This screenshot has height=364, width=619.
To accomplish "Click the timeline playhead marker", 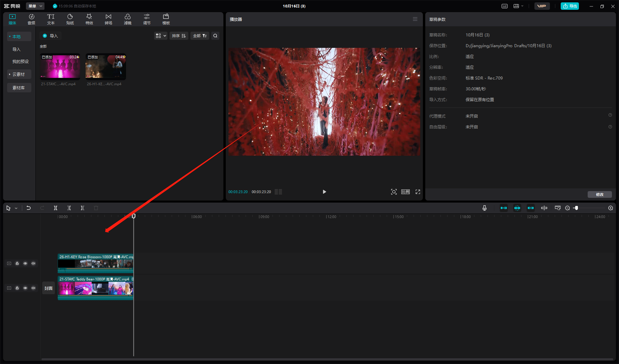I will tap(134, 216).
